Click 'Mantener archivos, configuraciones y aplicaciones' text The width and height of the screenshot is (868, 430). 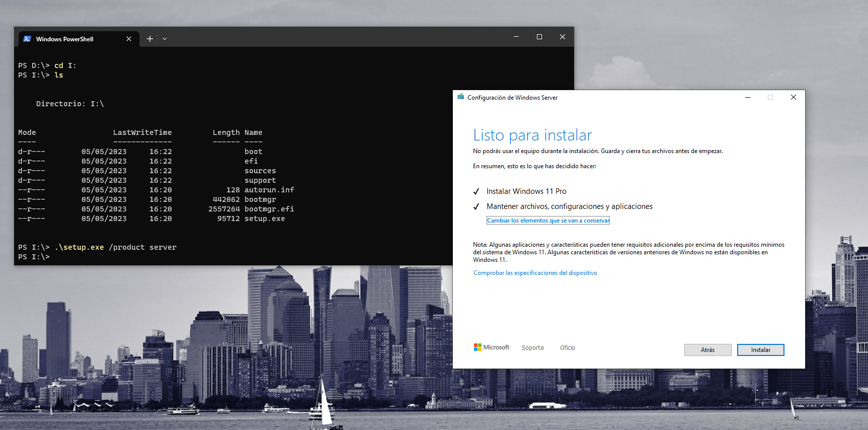(x=569, y=206)
